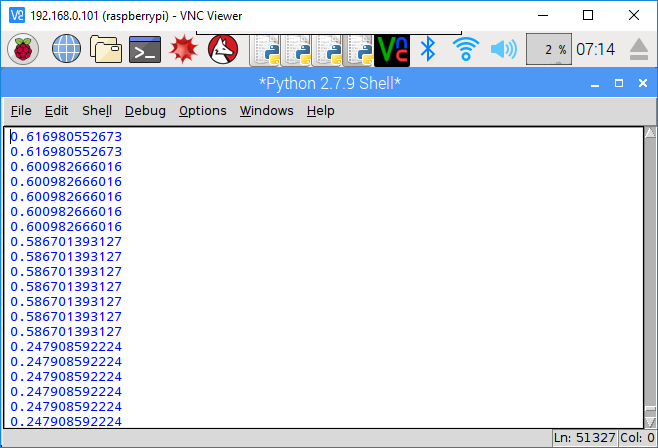Click the scrollbar up arrow in shell
Image resolution: width=658 pixels, height=448 pixels.
(x=649, y=134)
